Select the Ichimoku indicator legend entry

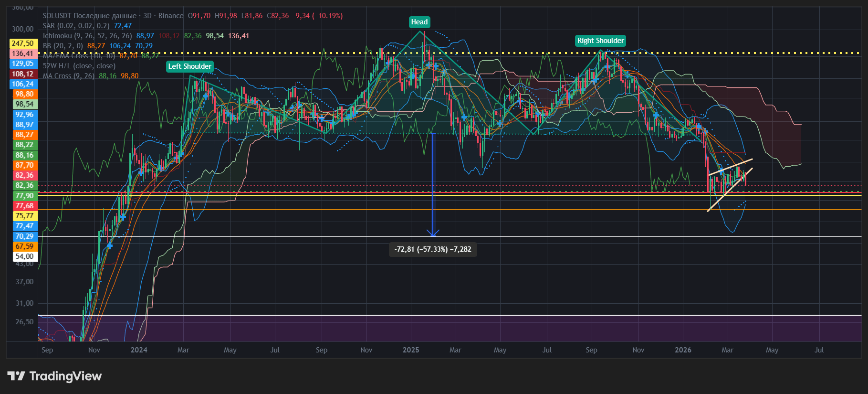click(87, 36)
